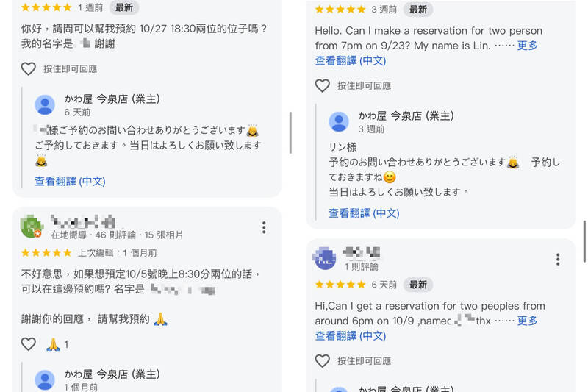Click the owner avatar in the 6-days-ago reply
588x392 pixels.
pyautogui.click(x=45, y=105)
